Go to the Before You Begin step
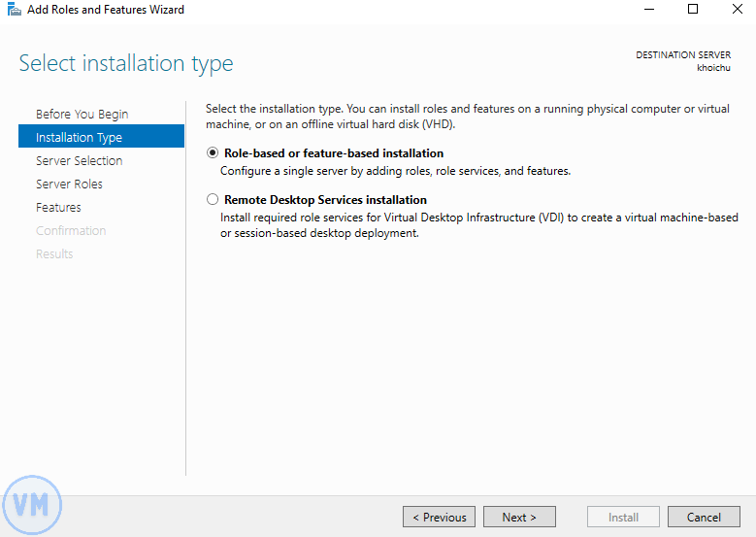 (82, 114)
